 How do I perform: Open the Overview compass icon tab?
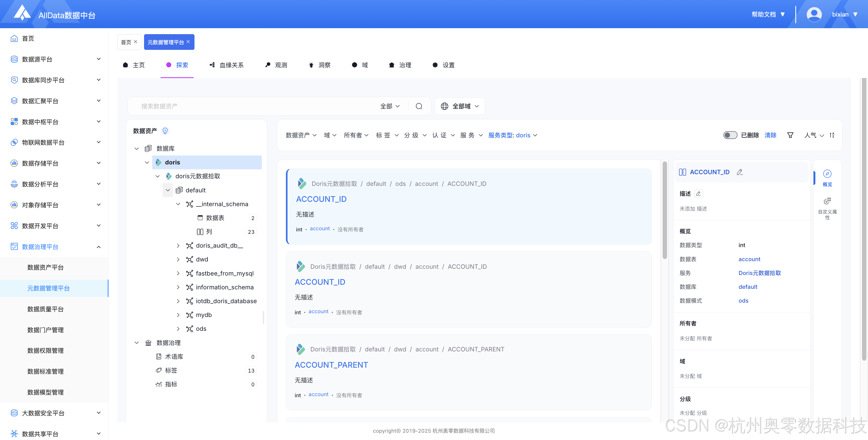click(827, 174)
